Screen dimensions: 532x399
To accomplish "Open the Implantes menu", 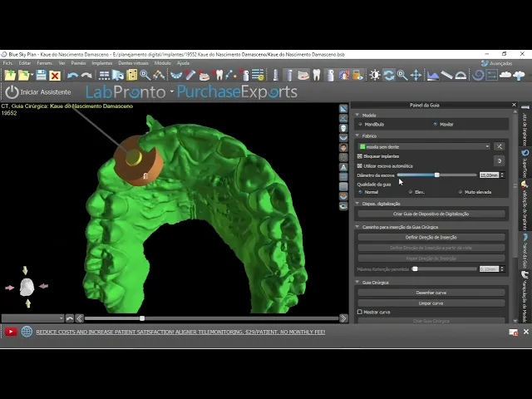I will tap(101, 63).
